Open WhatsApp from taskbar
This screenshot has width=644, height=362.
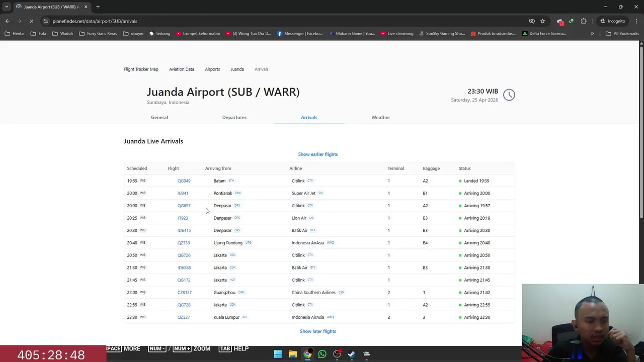coord(322,354)
